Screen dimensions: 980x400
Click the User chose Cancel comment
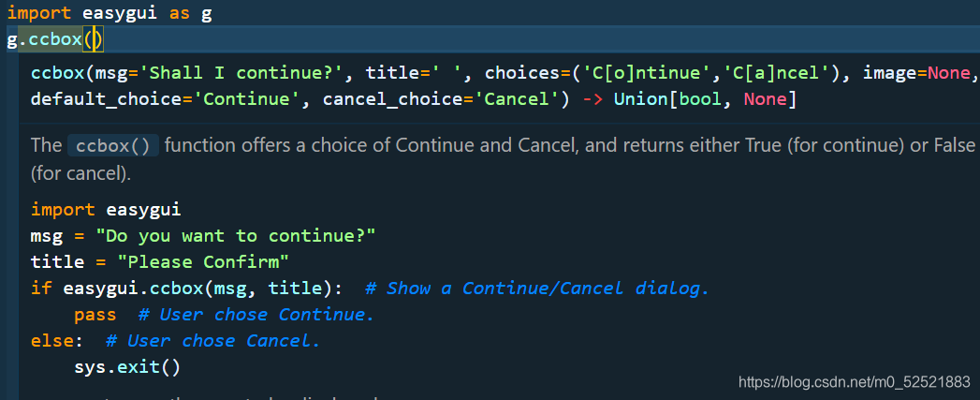[x=212, y=341]
